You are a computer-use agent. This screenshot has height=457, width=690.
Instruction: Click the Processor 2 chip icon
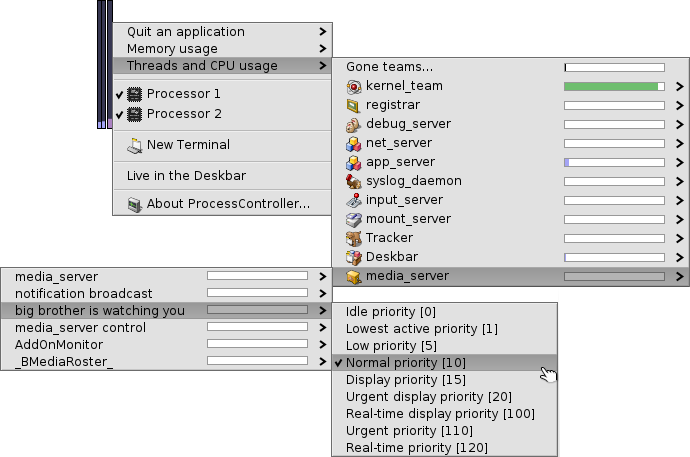[135, 114]
